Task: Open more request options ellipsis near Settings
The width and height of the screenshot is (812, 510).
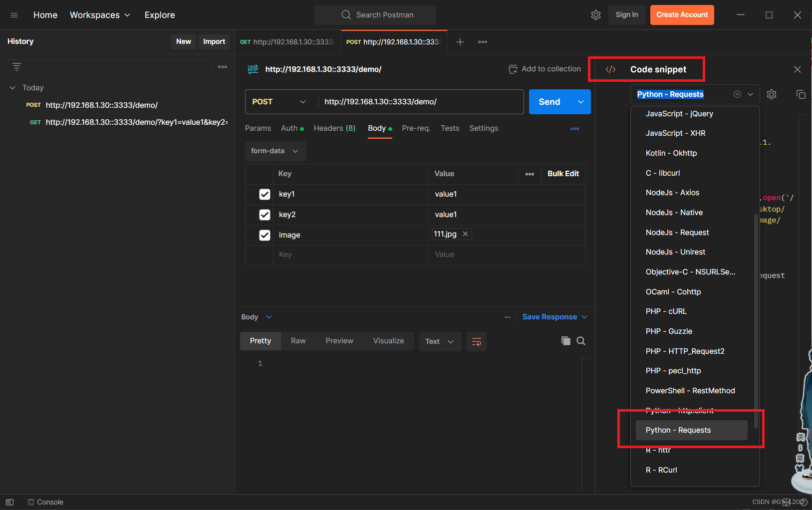Action: tap(575, 129)
